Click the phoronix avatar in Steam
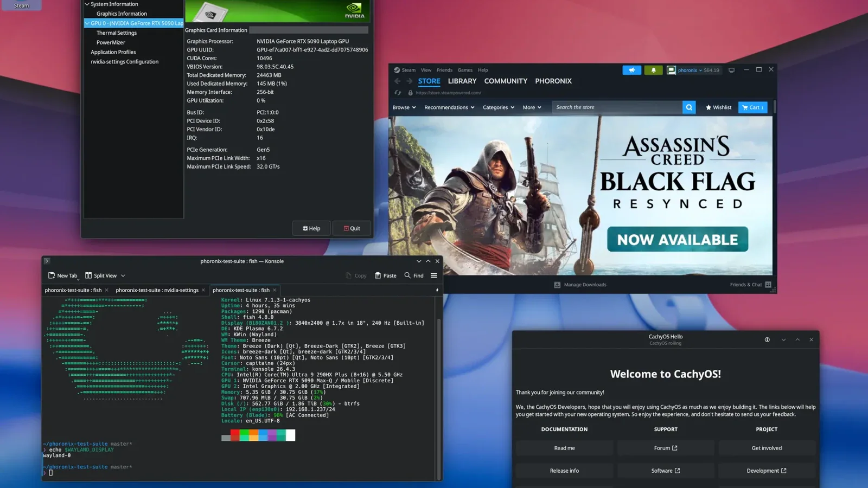 click(x=671, y=70)
